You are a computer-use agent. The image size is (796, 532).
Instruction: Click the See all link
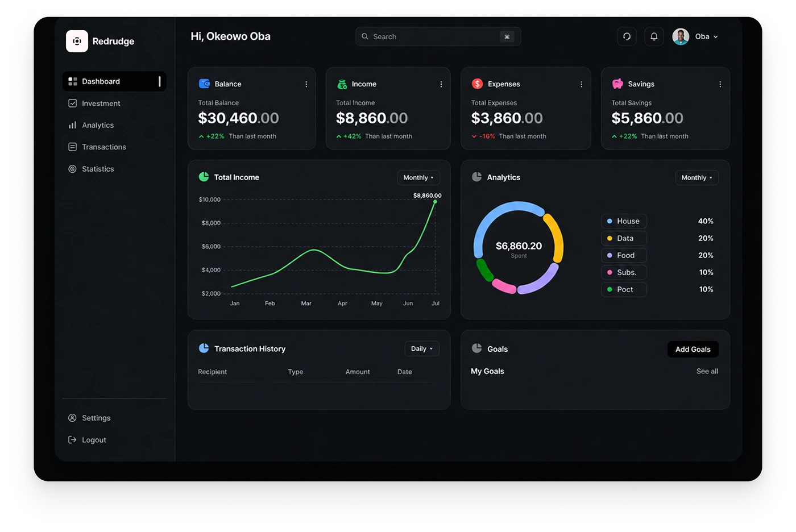pyautogui.click(x=707, y=371)
